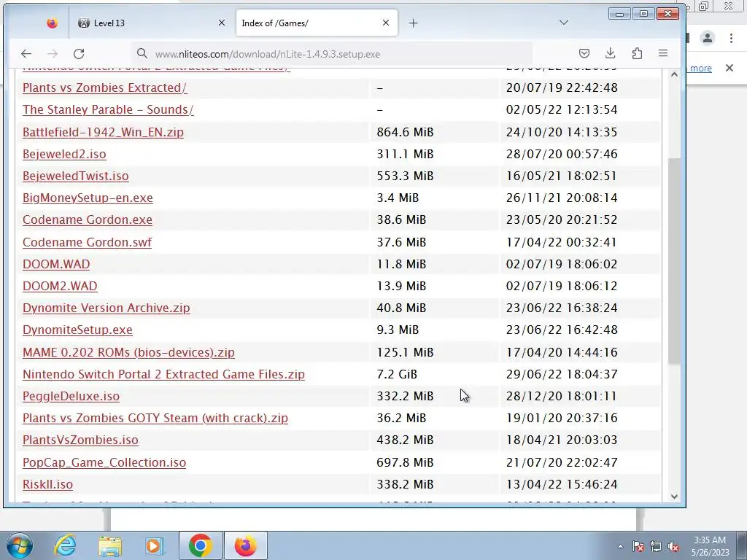Show hidden system tray icons

tap(620, 546)
